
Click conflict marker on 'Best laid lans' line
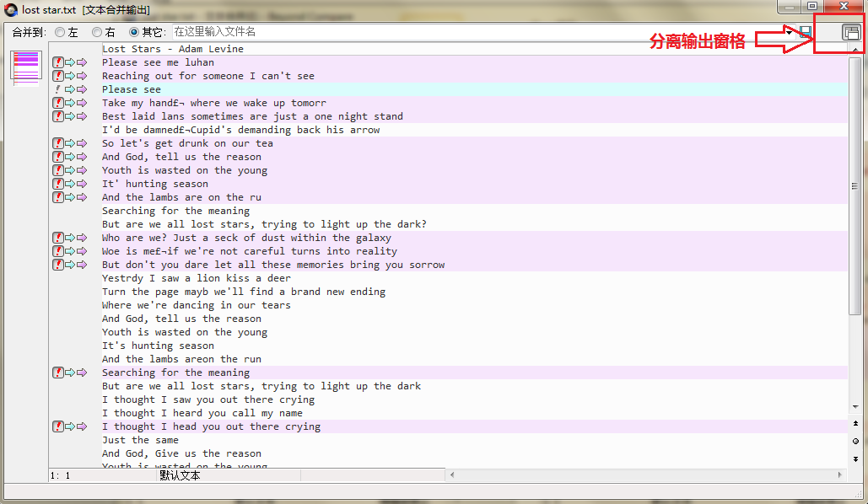58,116
